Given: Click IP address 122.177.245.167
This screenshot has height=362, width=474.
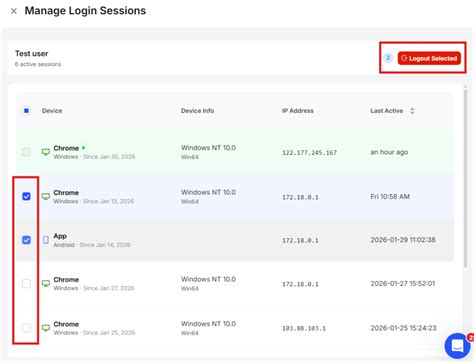Looking at the screenshot, I should 309,153.
